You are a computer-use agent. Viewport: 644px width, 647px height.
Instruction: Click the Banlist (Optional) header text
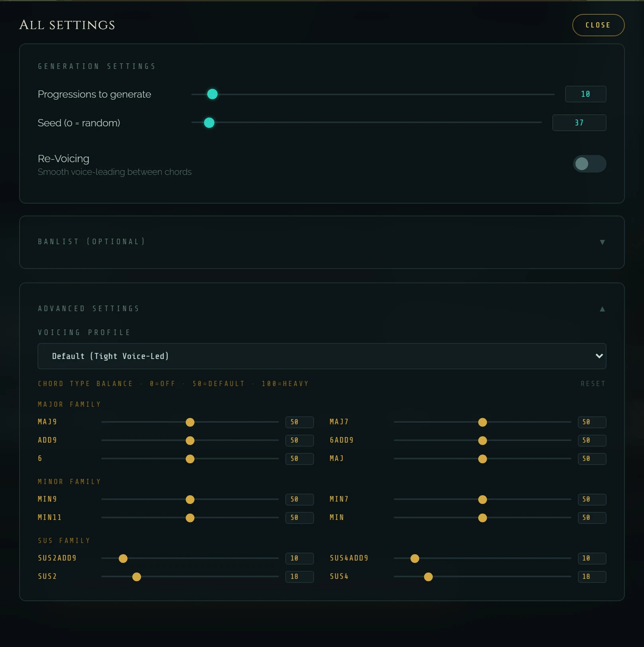[91, 241]
